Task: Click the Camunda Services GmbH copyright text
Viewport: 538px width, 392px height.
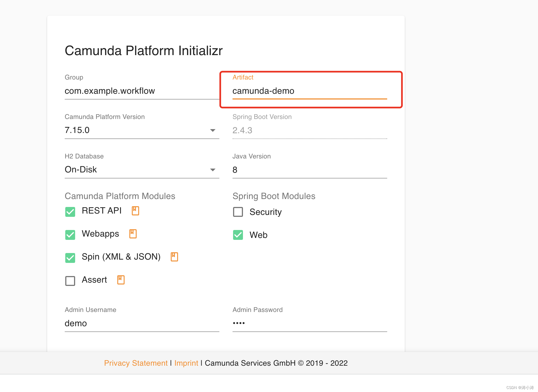Action: (x=276, y=363)
